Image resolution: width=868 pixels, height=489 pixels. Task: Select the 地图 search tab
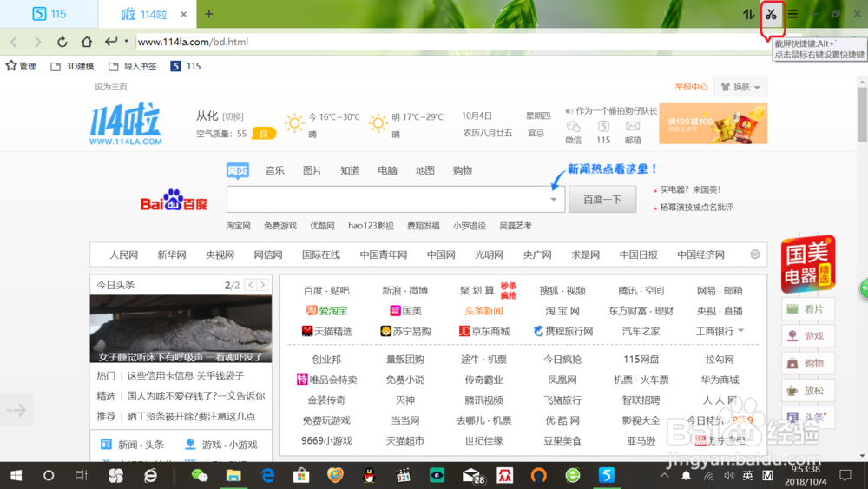(424, 170)
